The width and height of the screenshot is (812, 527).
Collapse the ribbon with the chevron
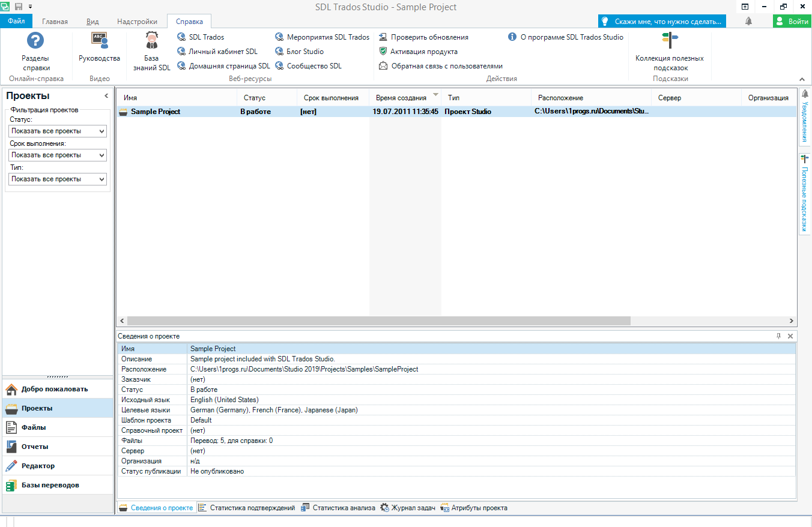802,79
